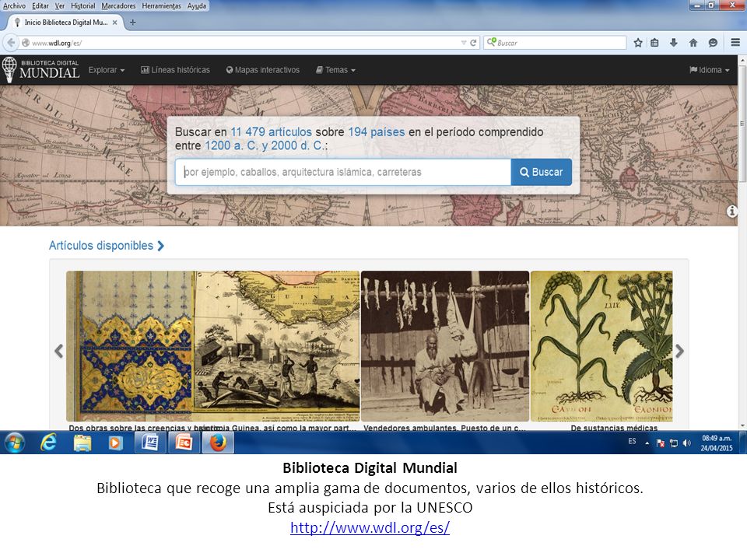Open the bookmarks list icon

click(654, 43)
